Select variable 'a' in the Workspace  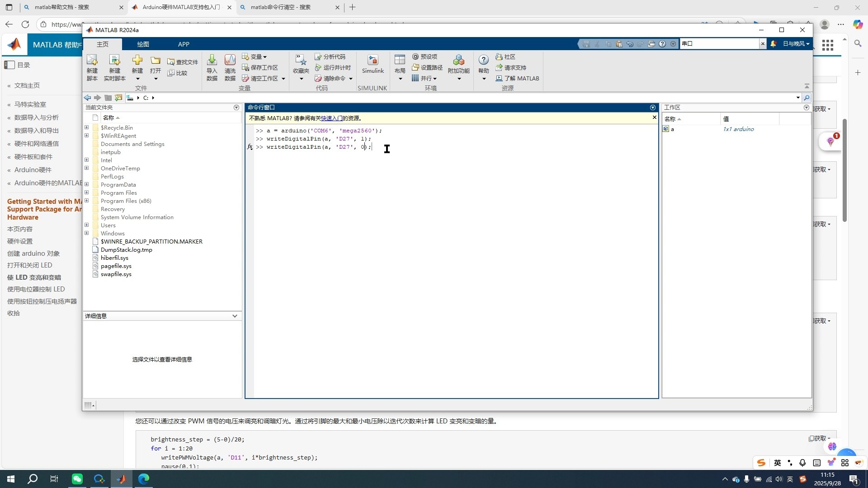pos(672,129)
